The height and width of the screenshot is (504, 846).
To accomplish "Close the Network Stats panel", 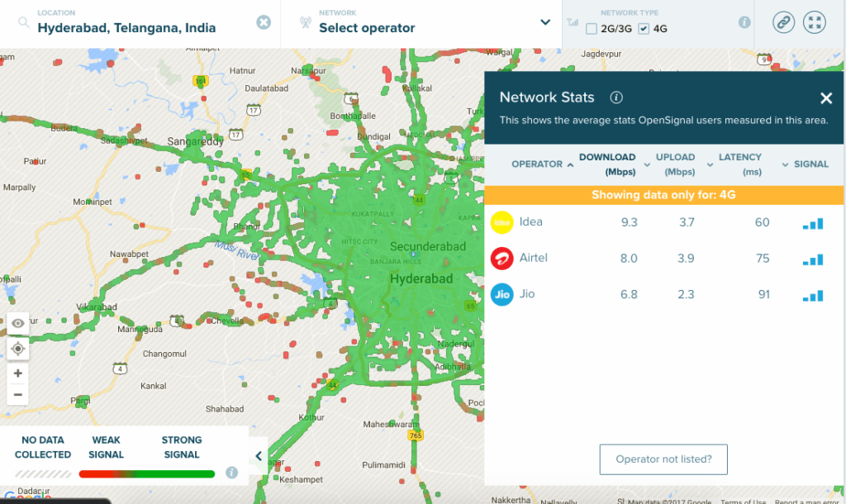I will tap(825, 97).
